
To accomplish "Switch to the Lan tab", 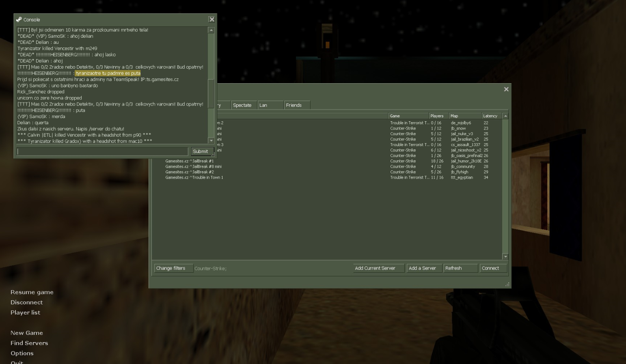I will [270, 105].
